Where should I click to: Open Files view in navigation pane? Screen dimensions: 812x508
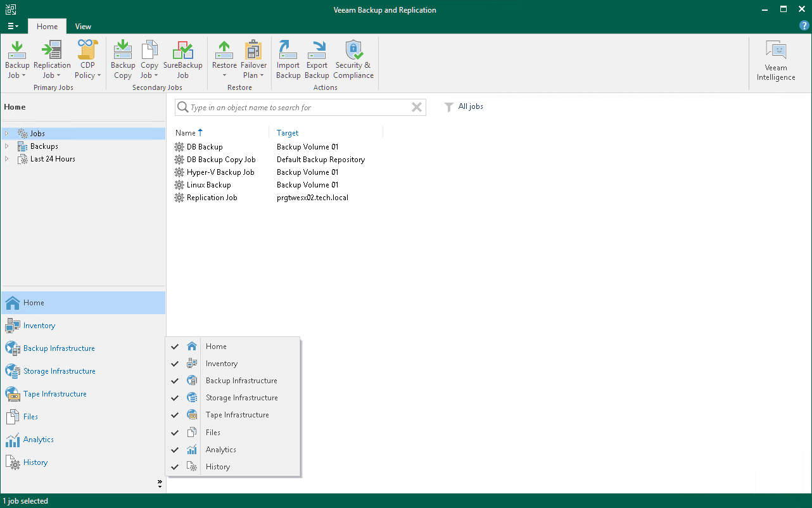click(x=83, y=417)
